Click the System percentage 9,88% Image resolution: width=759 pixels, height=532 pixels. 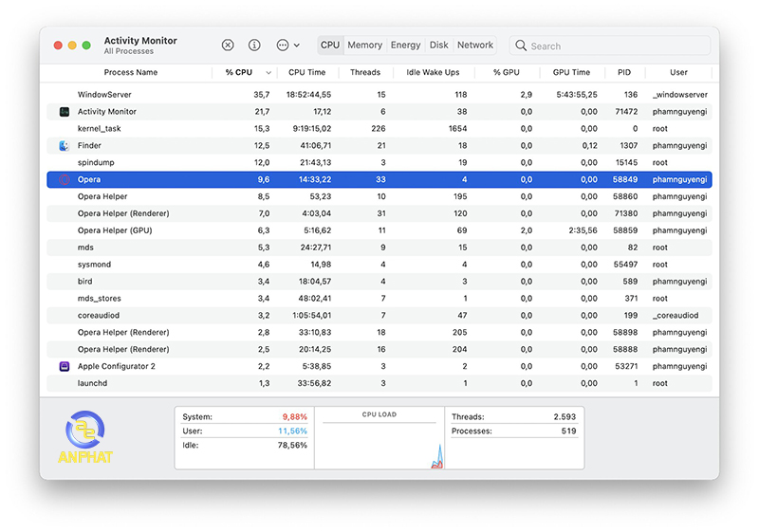[295, 417]
